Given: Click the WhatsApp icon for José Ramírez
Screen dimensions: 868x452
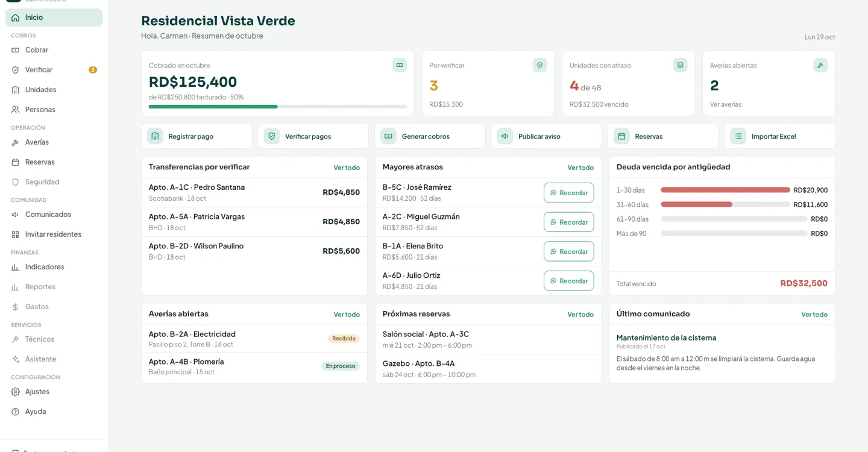Looking at the screenshot, I should click(553, 193).
